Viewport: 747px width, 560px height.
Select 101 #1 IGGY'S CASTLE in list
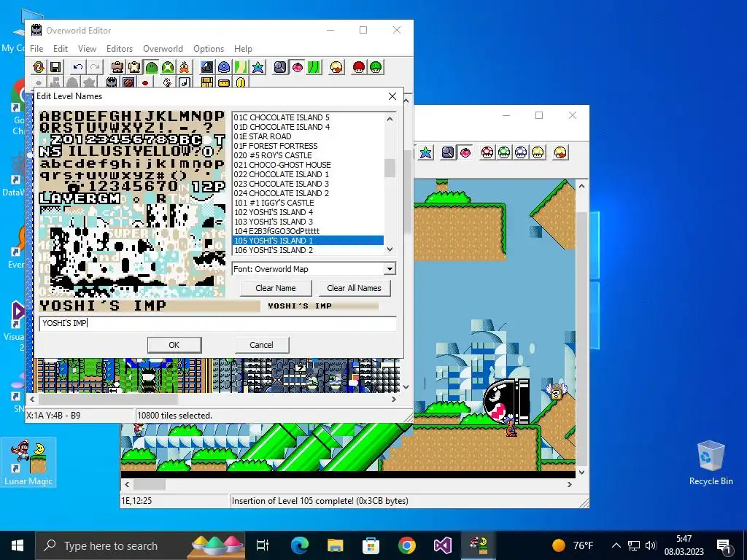point(308,203)
